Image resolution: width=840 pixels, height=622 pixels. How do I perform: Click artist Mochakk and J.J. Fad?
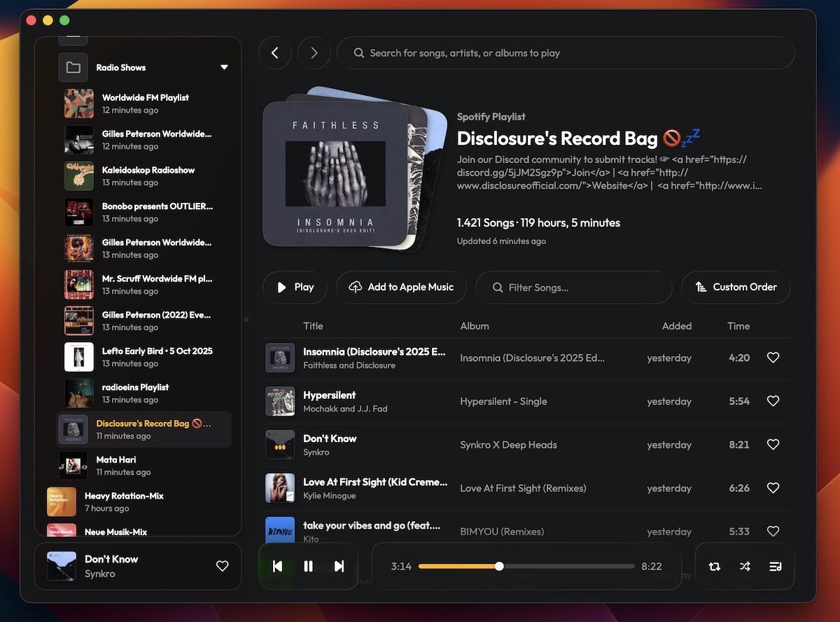tap(345, 409)
